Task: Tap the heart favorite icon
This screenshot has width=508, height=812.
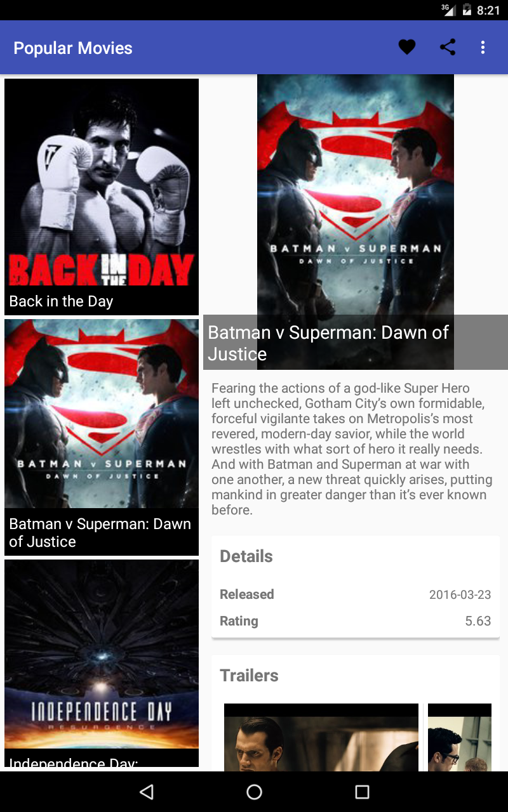Action: click(x=407, y=47)
